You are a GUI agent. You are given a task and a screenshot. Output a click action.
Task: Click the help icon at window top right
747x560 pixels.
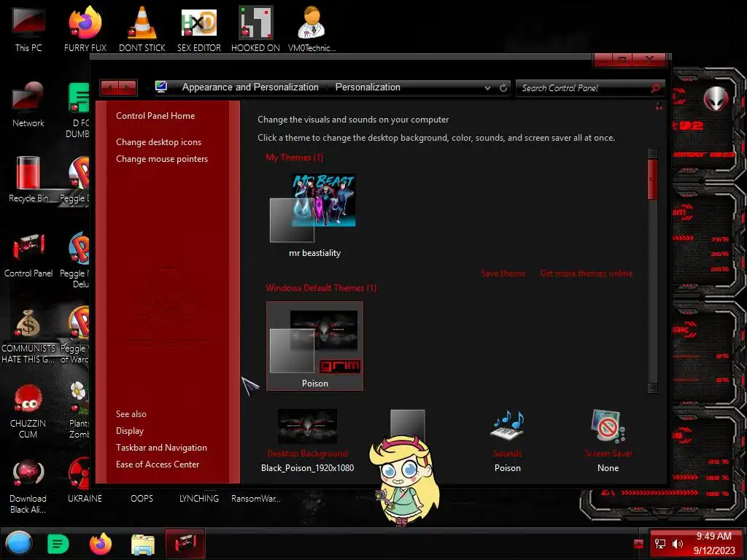659,106
